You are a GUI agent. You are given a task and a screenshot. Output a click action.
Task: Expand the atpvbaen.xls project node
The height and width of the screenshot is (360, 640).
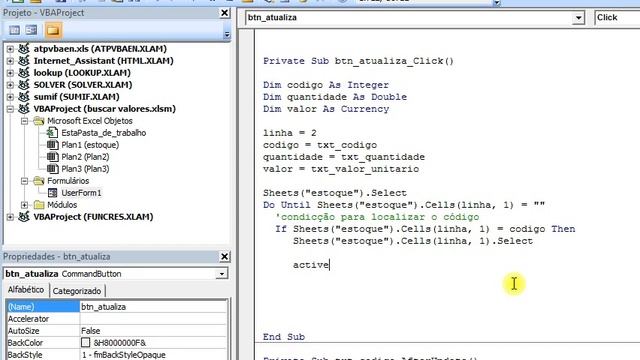[10, 49]
